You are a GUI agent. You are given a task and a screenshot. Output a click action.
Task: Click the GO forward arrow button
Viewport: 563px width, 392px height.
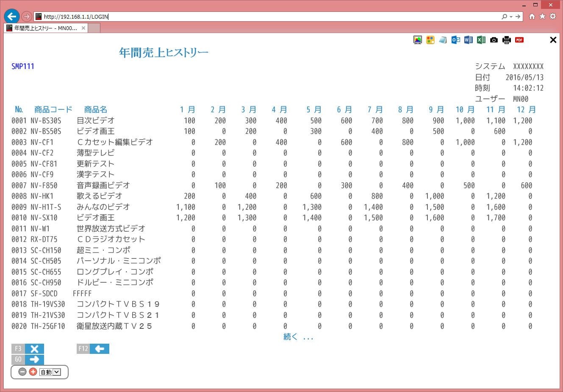34,359
